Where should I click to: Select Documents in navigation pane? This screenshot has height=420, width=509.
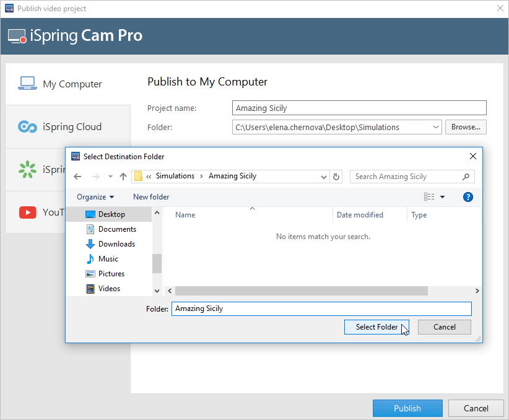tap(109, 229)
